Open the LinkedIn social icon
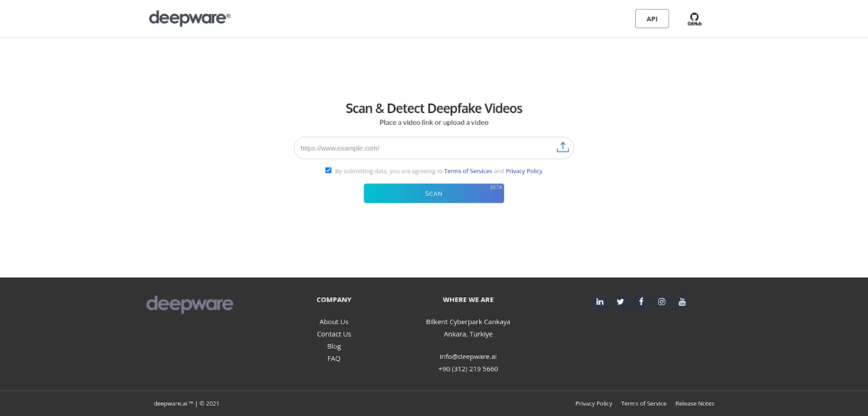 (599, 302)
